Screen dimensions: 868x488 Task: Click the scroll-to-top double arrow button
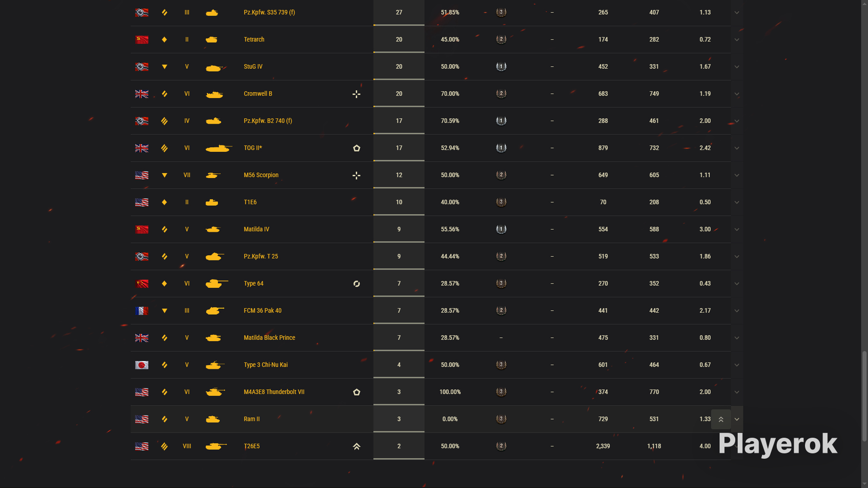[721, 419]
